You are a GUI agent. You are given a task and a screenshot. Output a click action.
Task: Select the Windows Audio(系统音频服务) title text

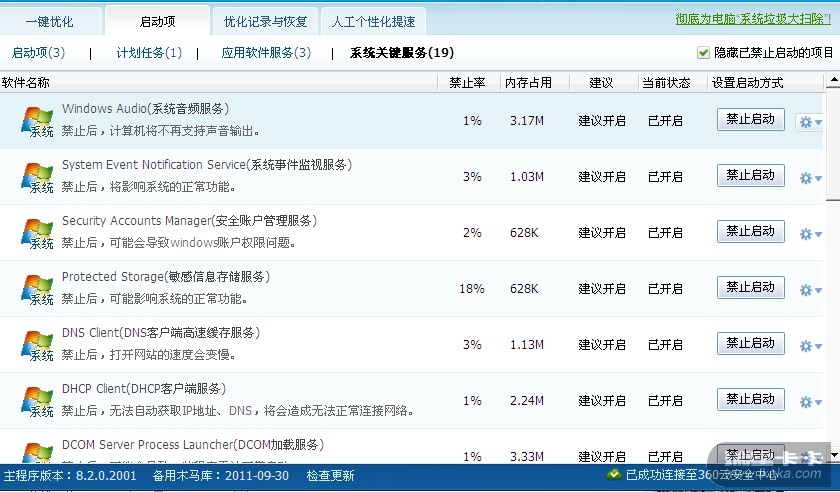[145, 109]
